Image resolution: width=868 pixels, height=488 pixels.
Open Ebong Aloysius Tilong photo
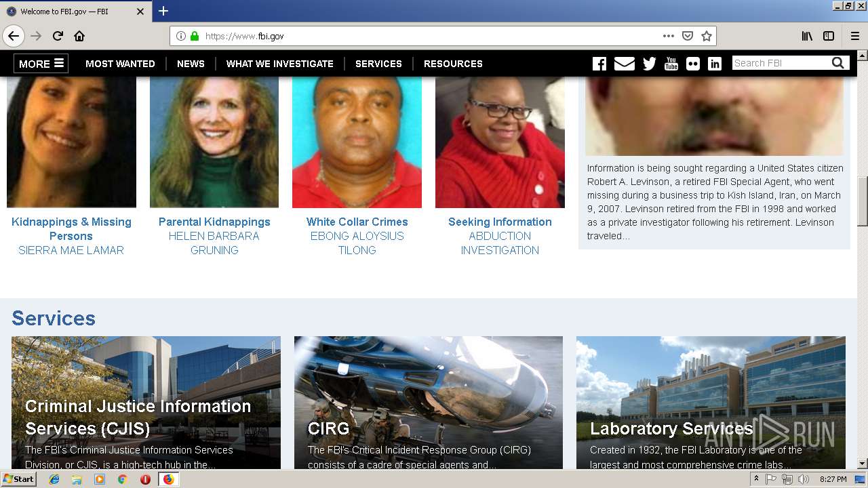click(357, 142)
